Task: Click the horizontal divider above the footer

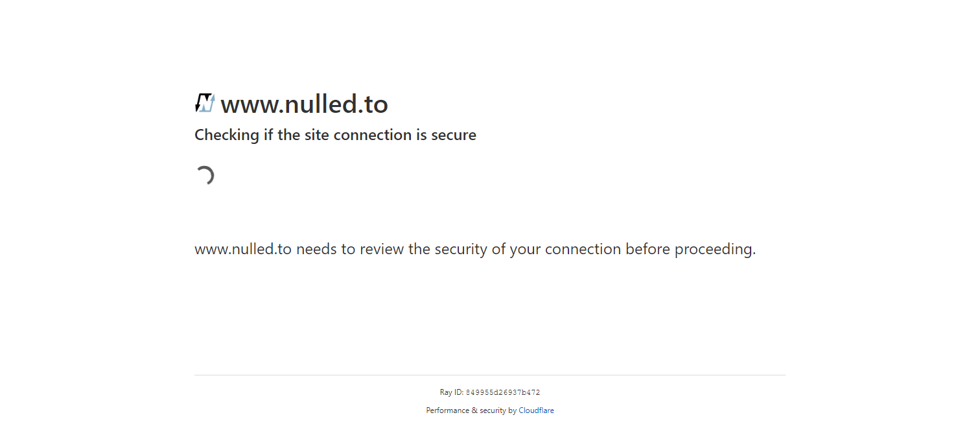Action: (x=489, y=375)
